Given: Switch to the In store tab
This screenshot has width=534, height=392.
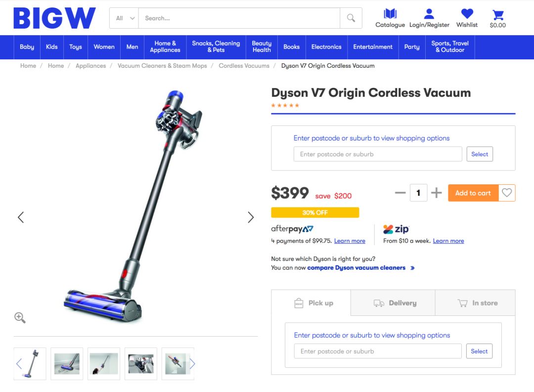Looking at the screenshot, I should [476, 303].
